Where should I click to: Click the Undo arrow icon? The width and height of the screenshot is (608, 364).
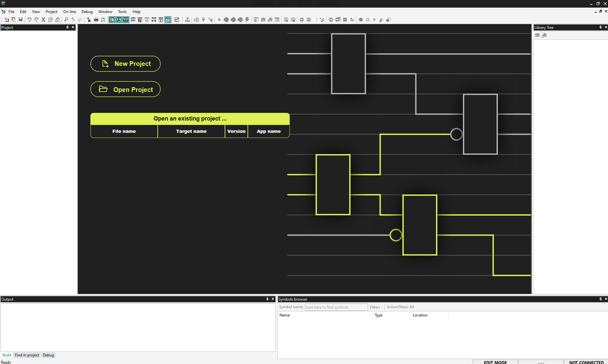(30, 20)
